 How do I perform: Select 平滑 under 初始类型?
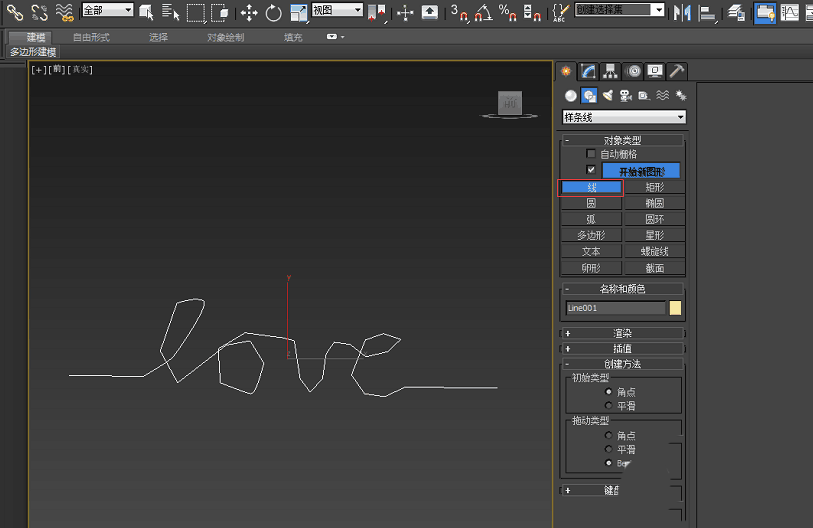(x=609, y=406)
